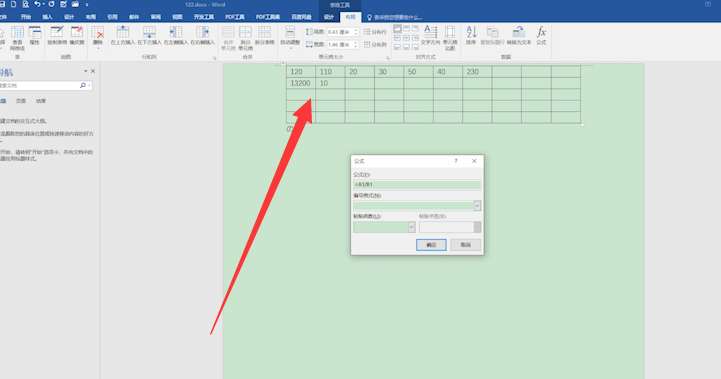Switch to the Table Tools Design tab
The height and width of the screenshot is (379, 721).
coord(329,17)
